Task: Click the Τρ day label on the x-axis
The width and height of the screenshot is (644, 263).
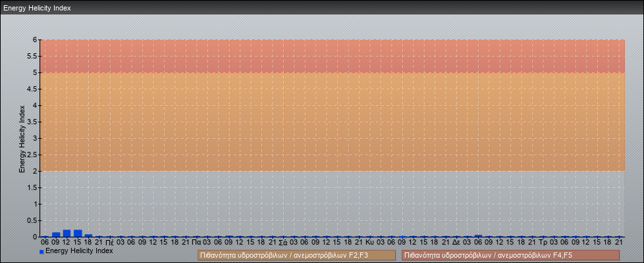Action: [543, 243]
